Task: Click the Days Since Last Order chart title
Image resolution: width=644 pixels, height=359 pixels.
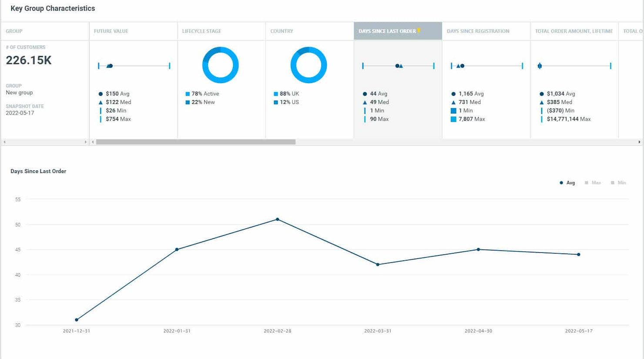Action: (38, 171)
